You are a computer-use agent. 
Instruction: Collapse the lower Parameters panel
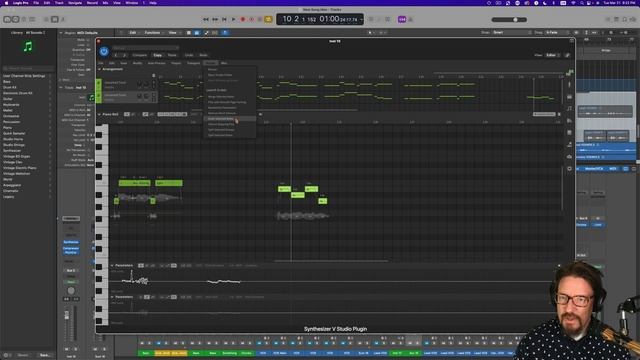pos(112,297)
